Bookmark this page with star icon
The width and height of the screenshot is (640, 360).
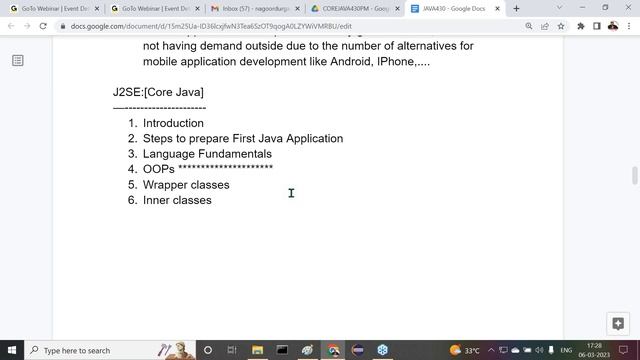pyautogui.click(x=561, y=26)
